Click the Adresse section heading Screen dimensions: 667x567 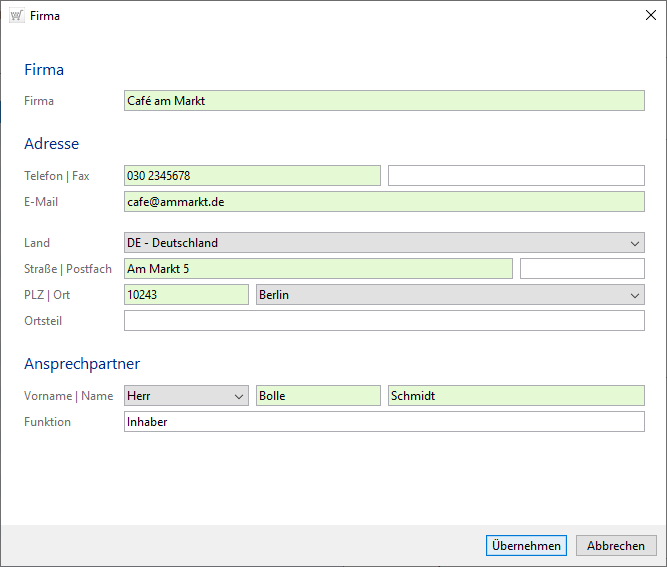pos(51,144)
